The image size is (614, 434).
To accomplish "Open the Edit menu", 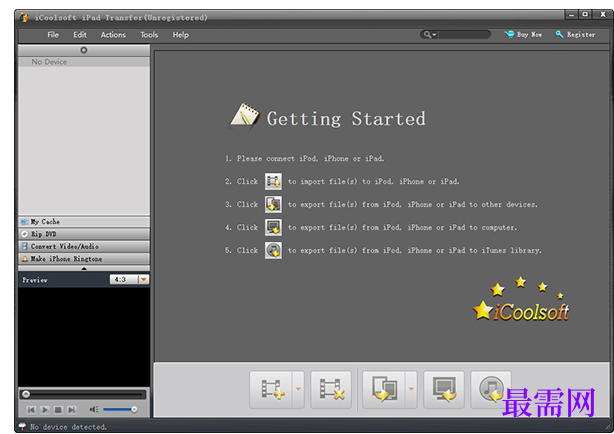I will point(79,35).
